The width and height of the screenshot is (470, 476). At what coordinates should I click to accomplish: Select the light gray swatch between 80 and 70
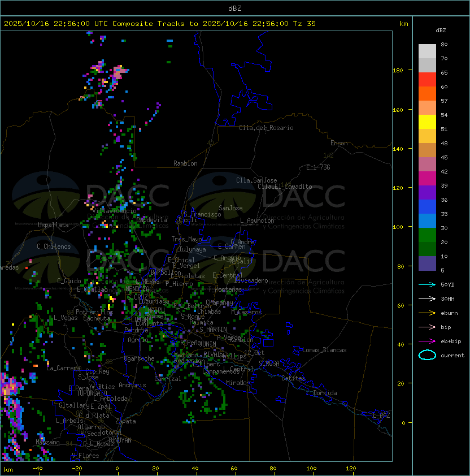pyautogui.click(x=427, y=51)
